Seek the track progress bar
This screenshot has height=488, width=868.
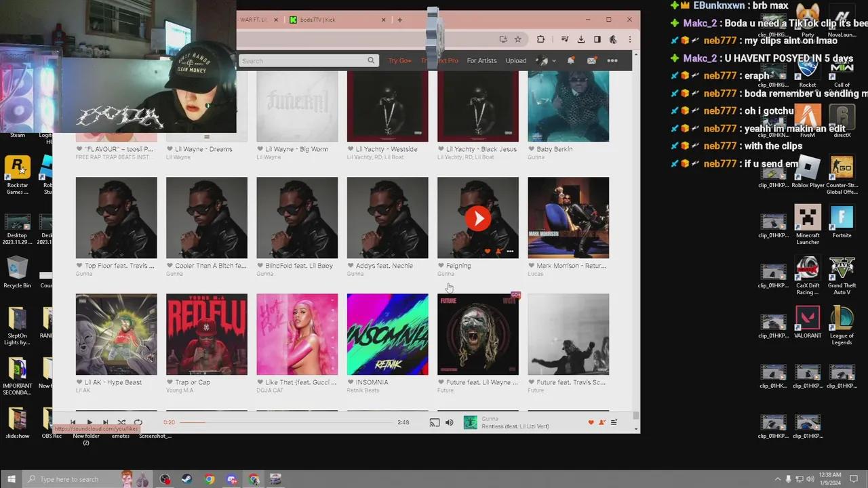pyautogui.click(x=285, y=422)
